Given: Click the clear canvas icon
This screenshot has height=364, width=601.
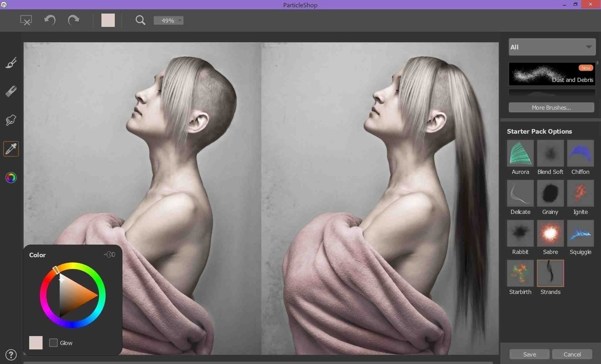Looking at the screenshot, I should [x=26, y=20].
